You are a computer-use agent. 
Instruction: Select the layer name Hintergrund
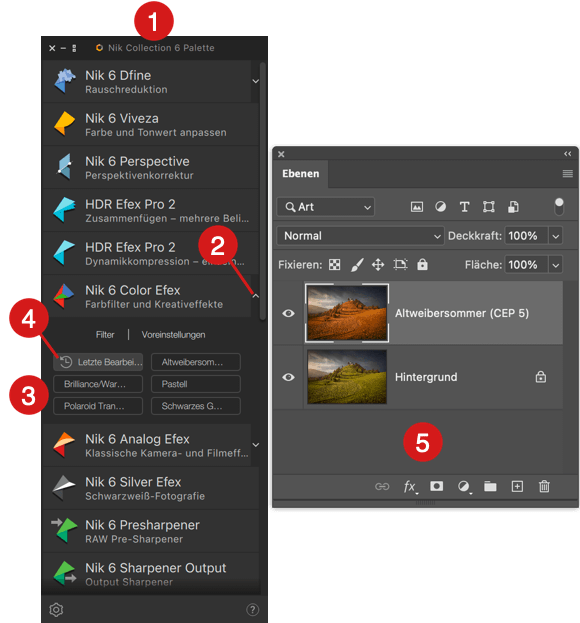(426, 377)
